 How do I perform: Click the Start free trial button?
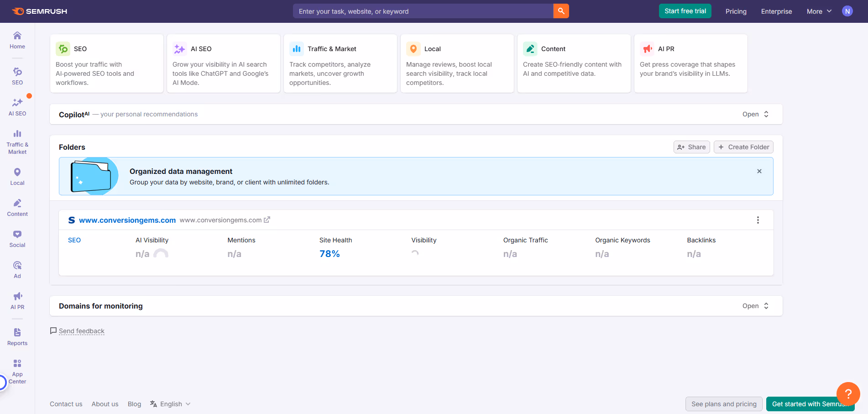coord(685,11)
